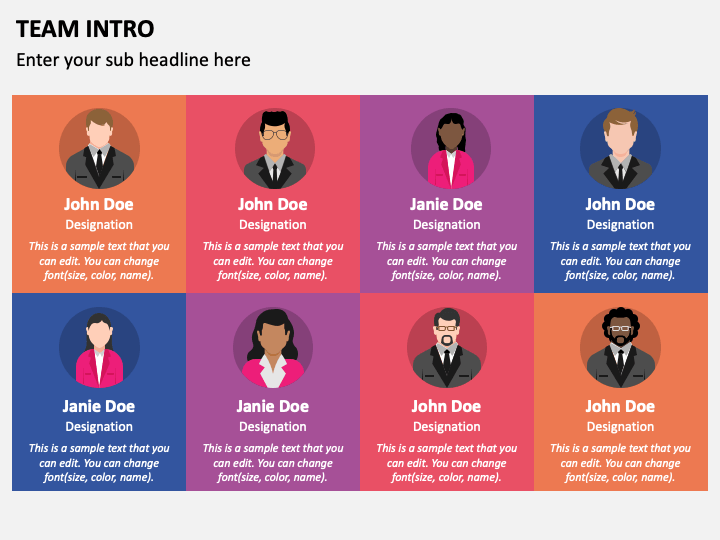Select 'Janie Doe' under the dark-skinned woman avatar

coord(446,204)
